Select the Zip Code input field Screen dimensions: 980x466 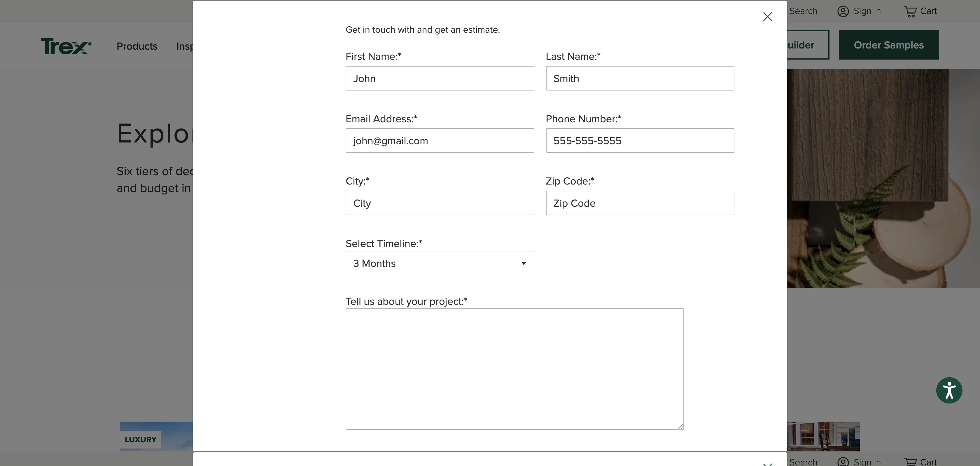click(640, 203)
